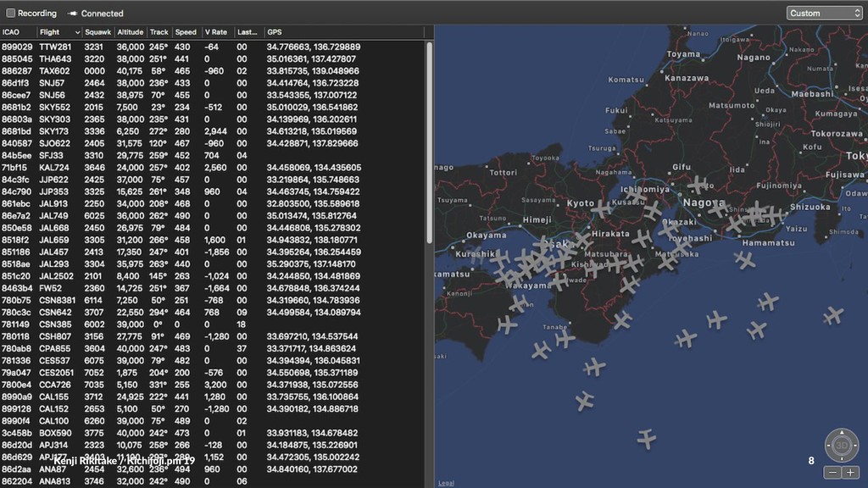Zoom in the map with plus button
868x488 pixels.
point(850,473)
